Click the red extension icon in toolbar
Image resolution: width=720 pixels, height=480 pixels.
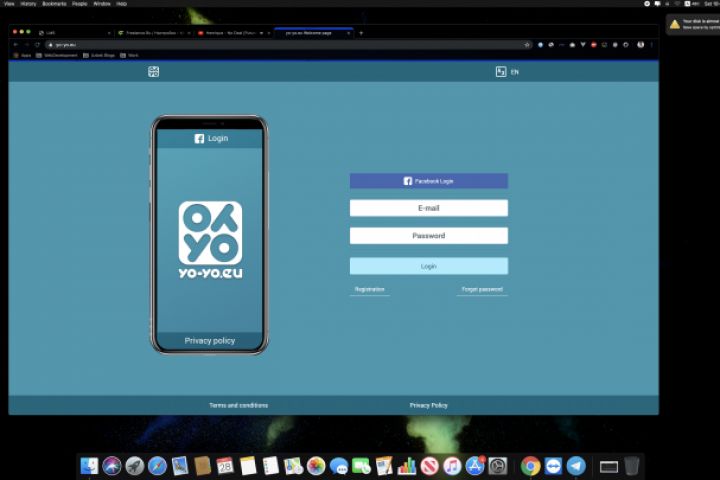(x=594, y=45)
